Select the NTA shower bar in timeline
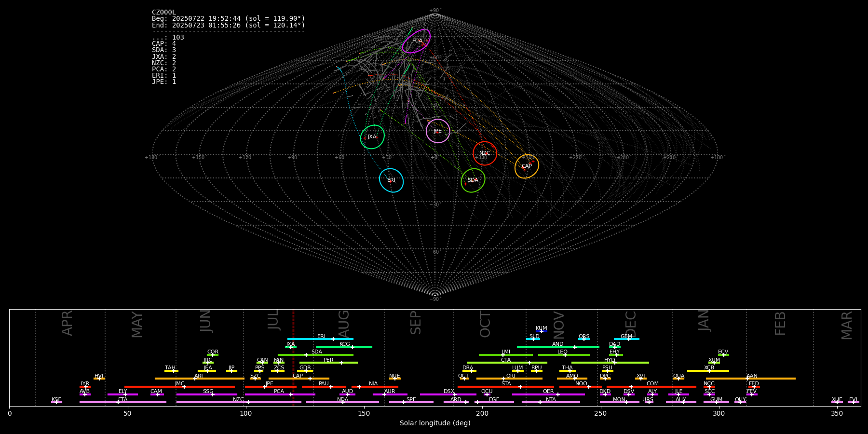 point(551,402)
